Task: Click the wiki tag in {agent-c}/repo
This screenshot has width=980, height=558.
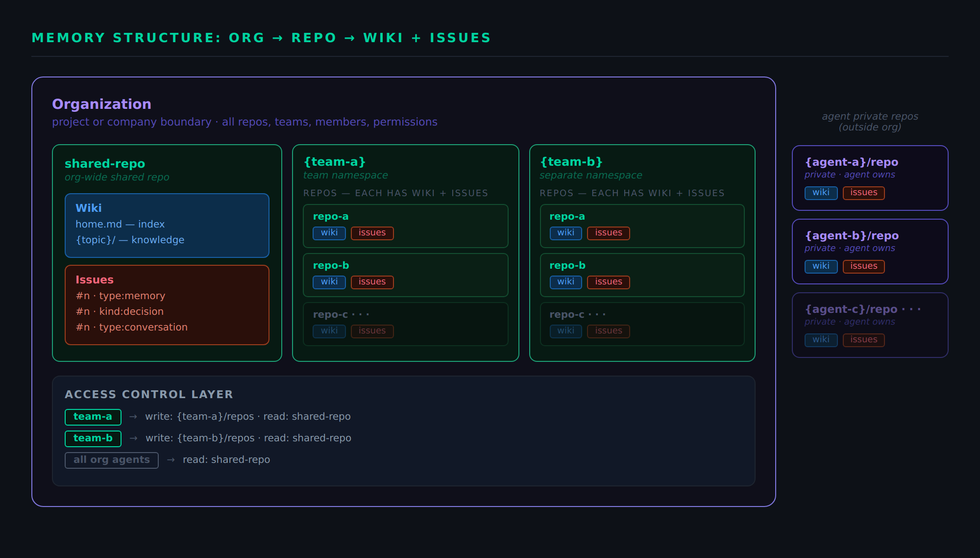Action: click(821, 340)
